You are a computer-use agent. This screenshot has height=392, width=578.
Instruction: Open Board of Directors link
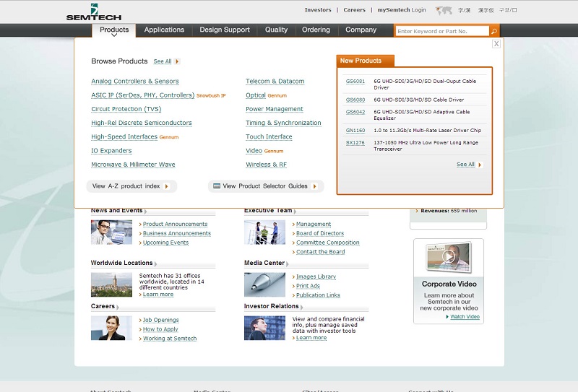[x=320, y=233]
